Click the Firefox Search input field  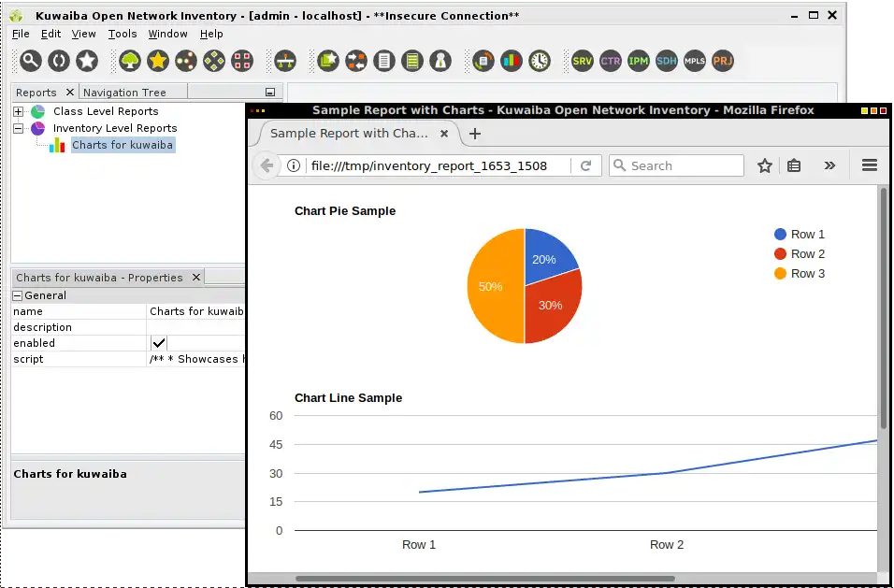[x=676, y=165]
